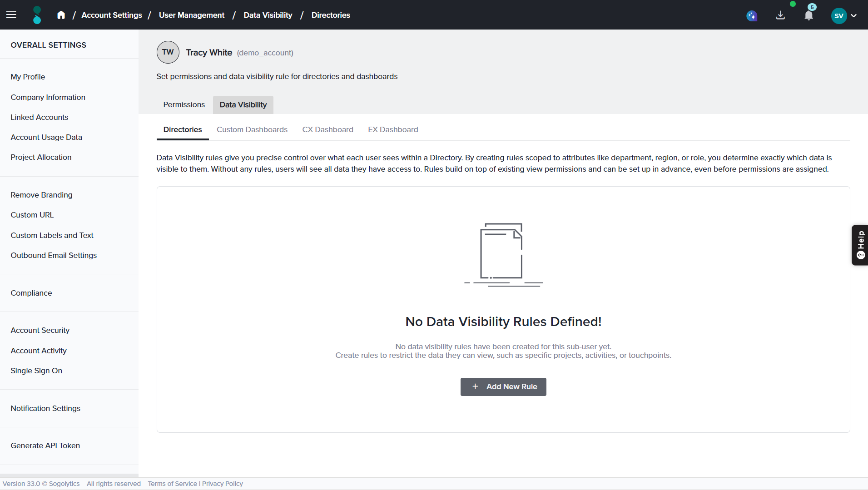Click 'No Data Visibility Rules Defined!' heading

503,322
